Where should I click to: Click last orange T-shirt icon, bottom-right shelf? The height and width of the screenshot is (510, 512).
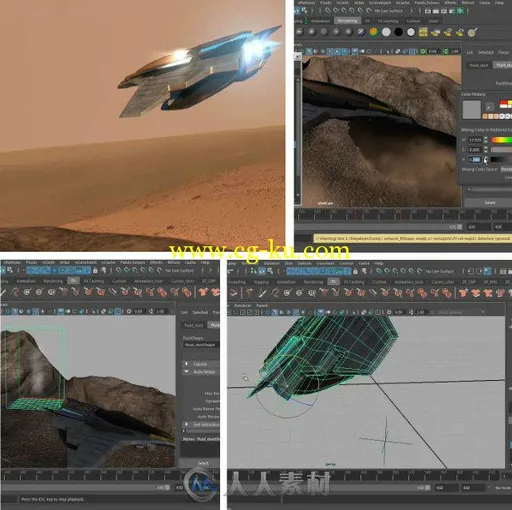pyautogui.click(x=500, y=293)
